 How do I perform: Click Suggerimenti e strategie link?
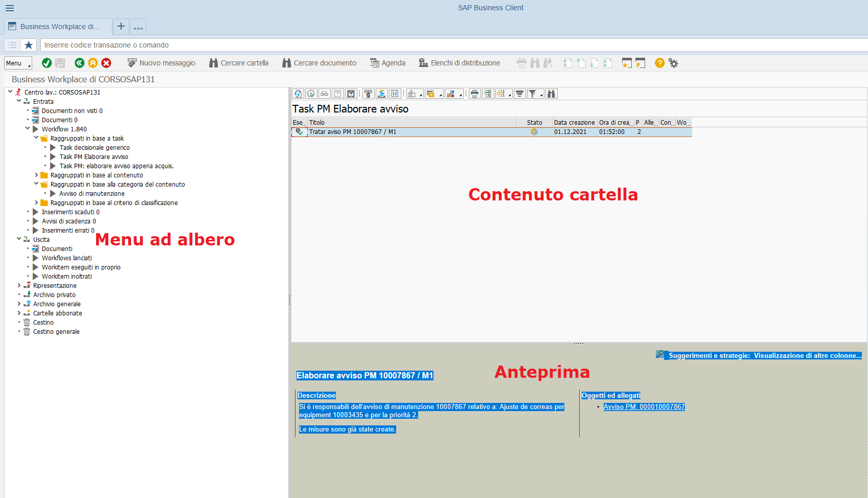point(765,355)
